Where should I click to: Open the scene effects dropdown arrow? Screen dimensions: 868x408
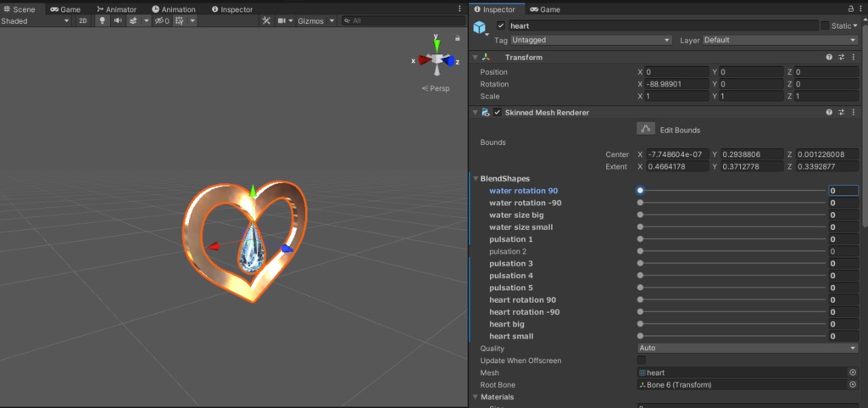pyautogui.click(x=146, y=20)
